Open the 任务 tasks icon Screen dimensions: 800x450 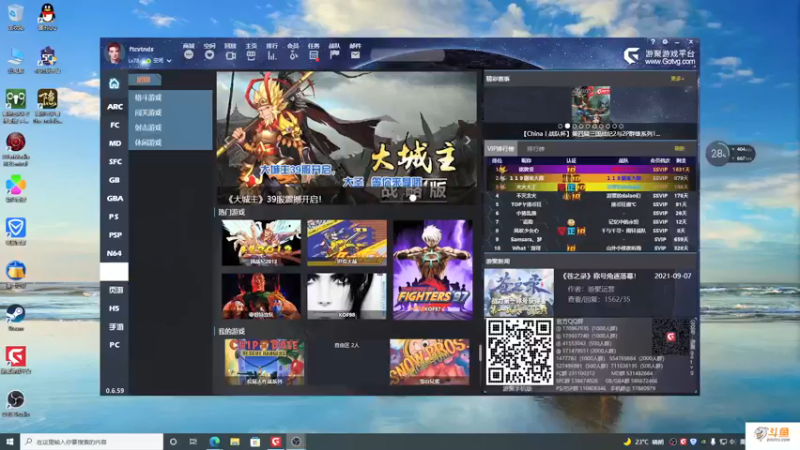point(314,55)
